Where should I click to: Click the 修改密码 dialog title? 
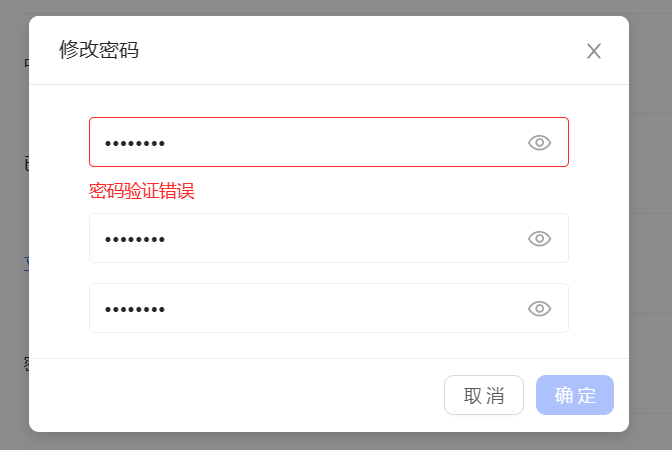pos(99,50)
